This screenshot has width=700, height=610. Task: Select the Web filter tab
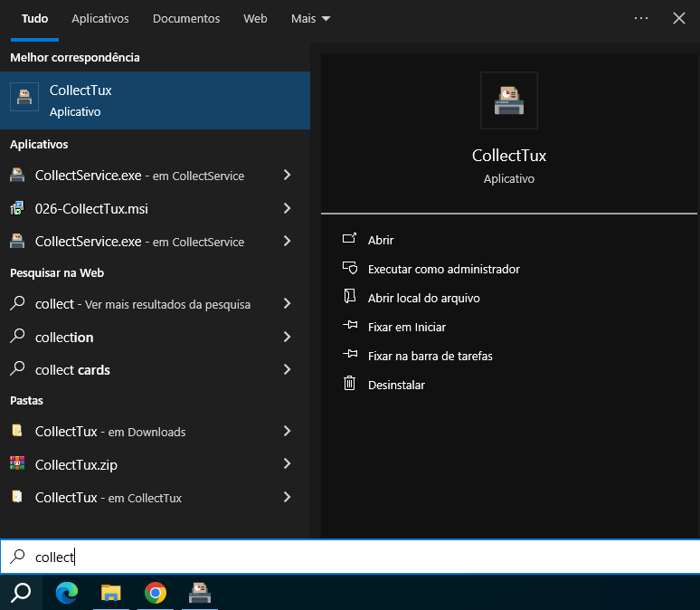256,18
